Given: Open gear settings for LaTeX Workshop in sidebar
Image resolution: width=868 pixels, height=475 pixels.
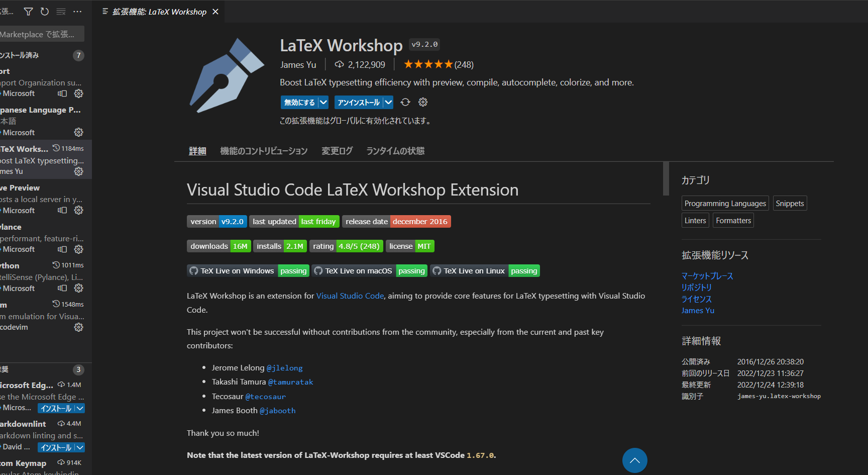Looking at the screenshot, I should pyautogui.click(x=79, y=171).
